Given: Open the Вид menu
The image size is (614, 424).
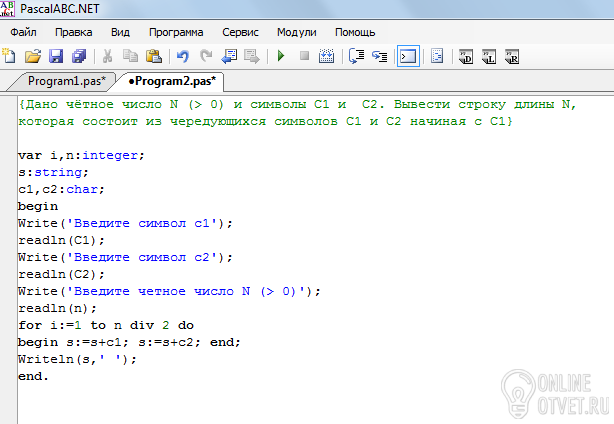Looking at the screenshot, I should tap(120, 32).
